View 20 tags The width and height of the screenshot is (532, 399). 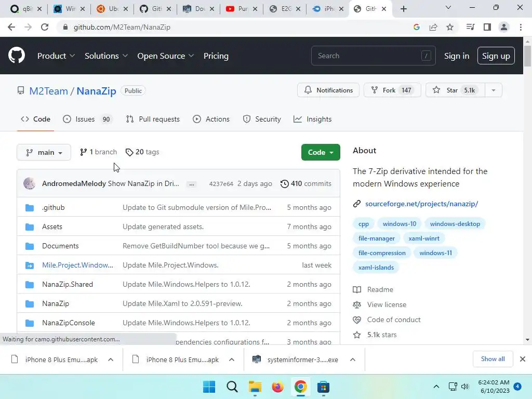142,152
